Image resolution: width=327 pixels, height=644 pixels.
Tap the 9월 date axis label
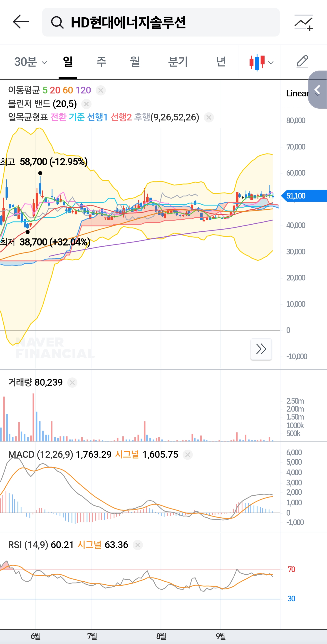(221, 636)
